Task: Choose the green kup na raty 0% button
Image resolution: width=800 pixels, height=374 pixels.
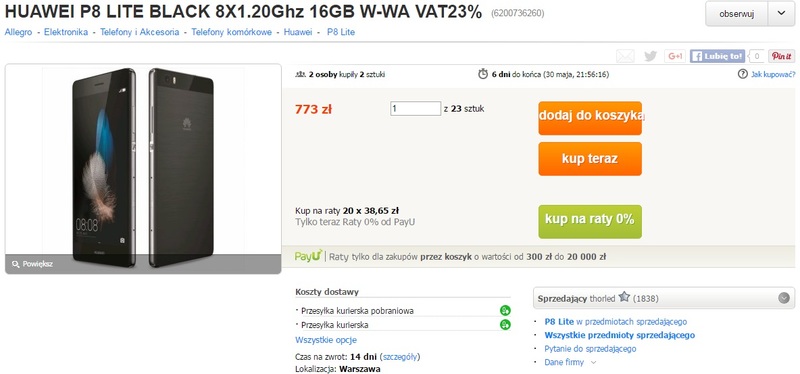Action: coord(590,221)
